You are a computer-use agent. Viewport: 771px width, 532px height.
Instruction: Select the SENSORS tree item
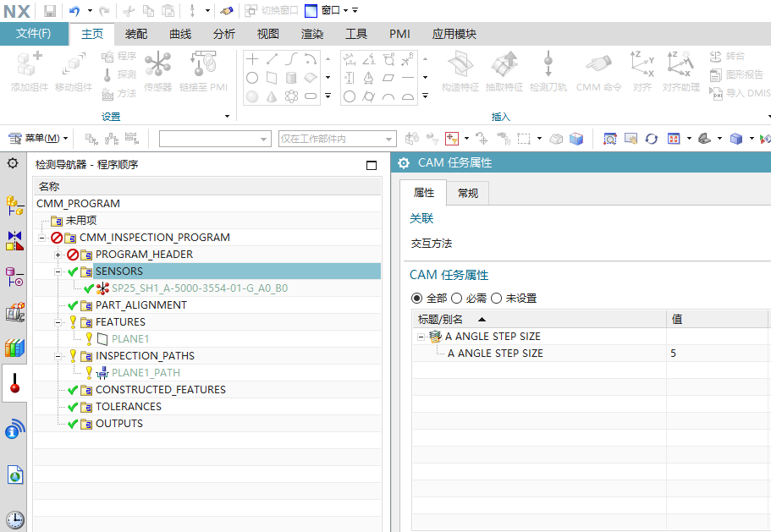119,271
